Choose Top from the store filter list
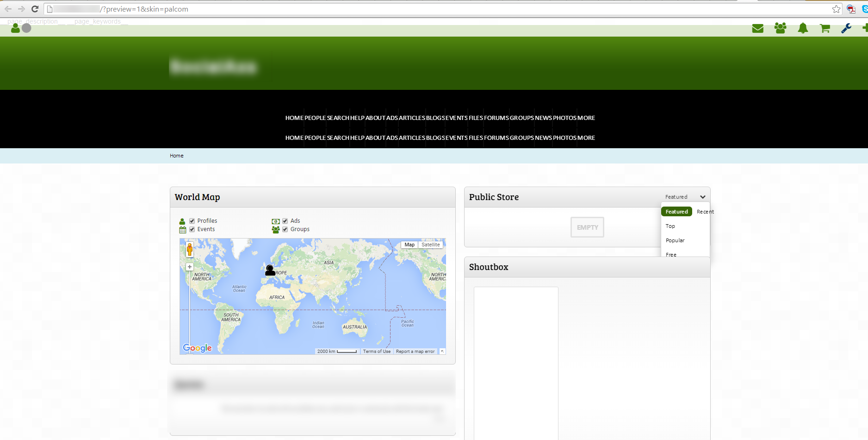This screenshot has width=868, height=440. pyautogui.click(x=670, y=226)
